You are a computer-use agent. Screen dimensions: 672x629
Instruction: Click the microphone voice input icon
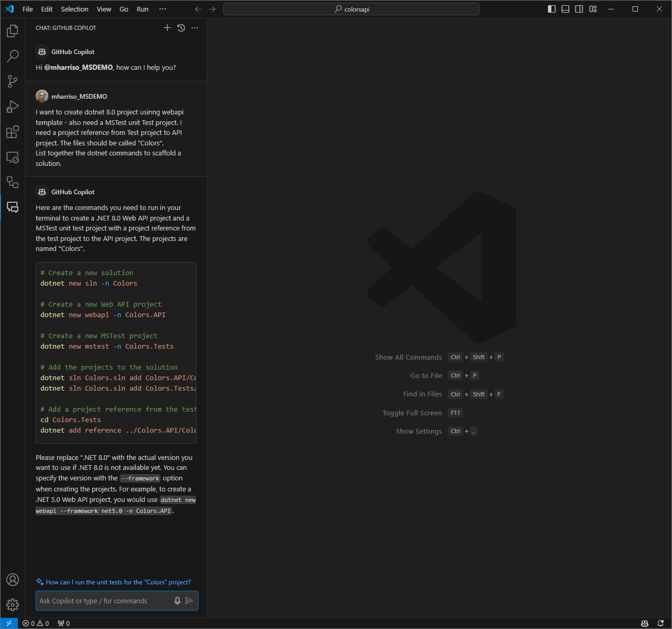tap(177, 601)
